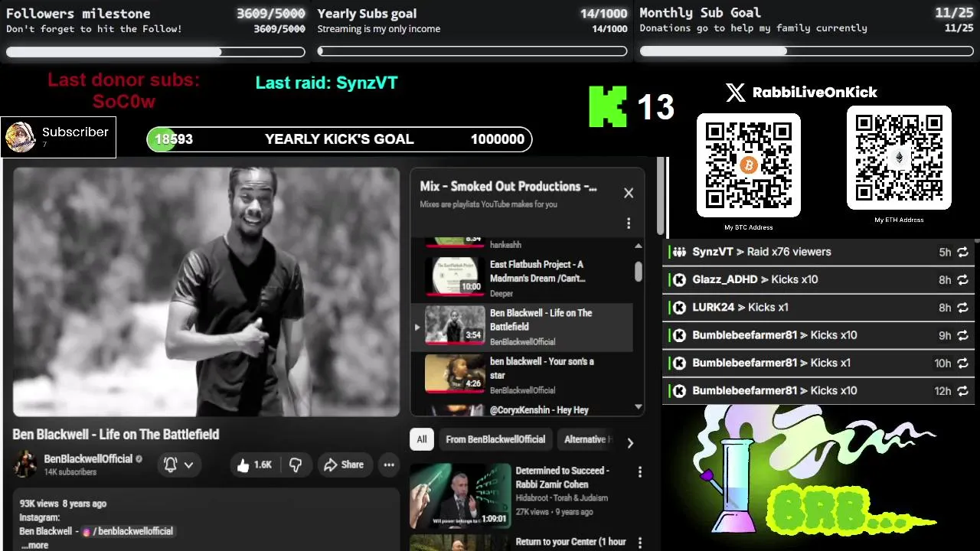Select the Alternative chip

pos(588,439)
